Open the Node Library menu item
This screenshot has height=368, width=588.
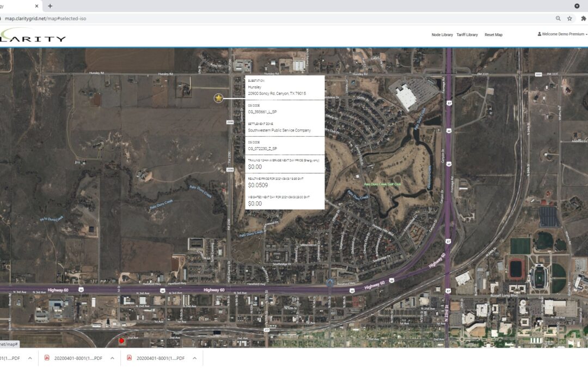click(x=442, y=34)
